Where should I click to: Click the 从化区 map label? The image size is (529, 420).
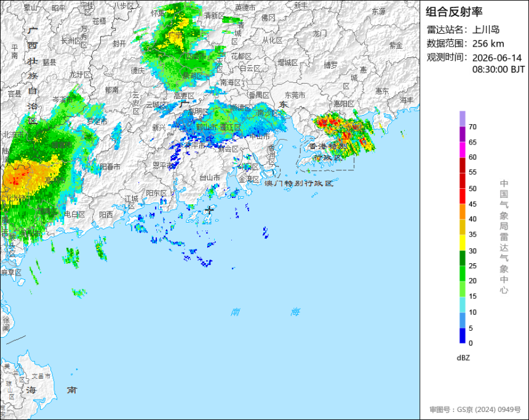click(272, 41)
